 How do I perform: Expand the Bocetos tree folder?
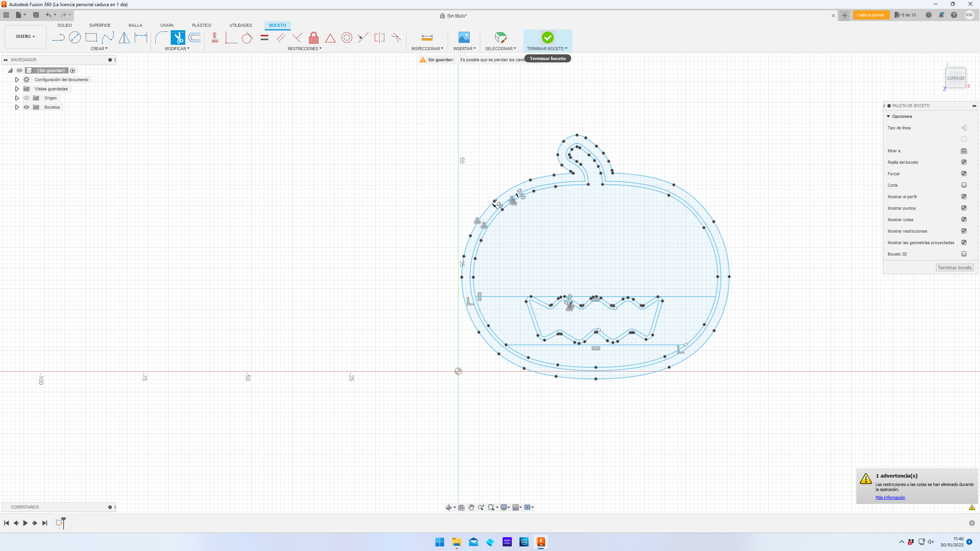pos(17,107)
